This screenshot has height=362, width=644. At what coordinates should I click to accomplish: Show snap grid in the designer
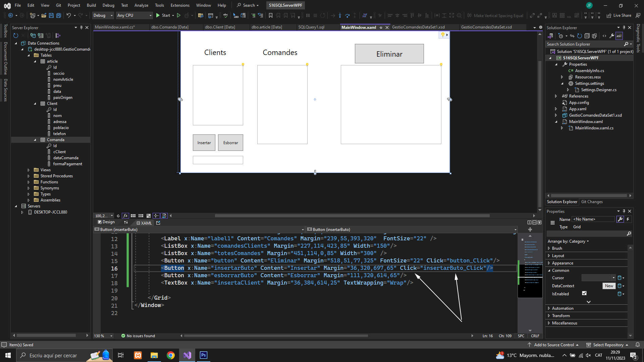coord(133,216)
